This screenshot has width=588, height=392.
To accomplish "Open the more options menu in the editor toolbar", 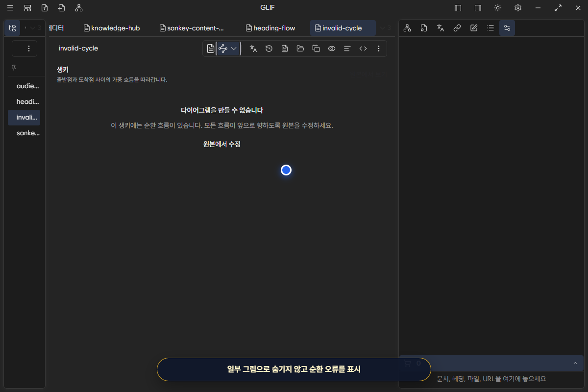I will pyautogui.click(x=378, y=49).
